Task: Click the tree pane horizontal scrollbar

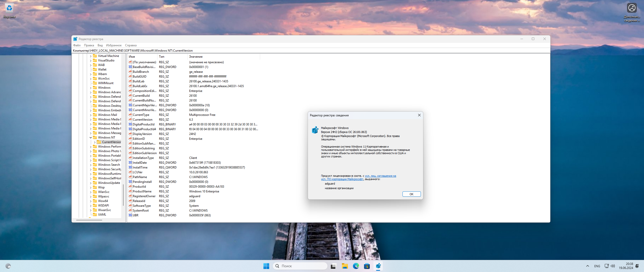Action: click(89, 220)
